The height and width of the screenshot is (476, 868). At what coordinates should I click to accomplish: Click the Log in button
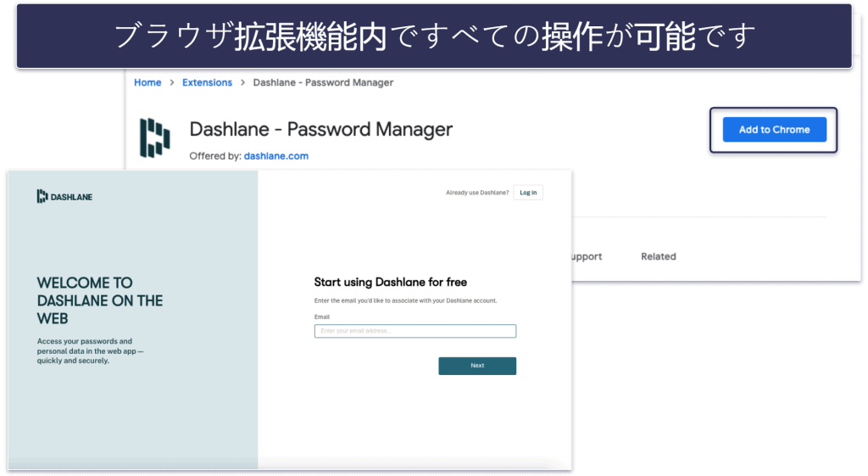coord(528,193)
